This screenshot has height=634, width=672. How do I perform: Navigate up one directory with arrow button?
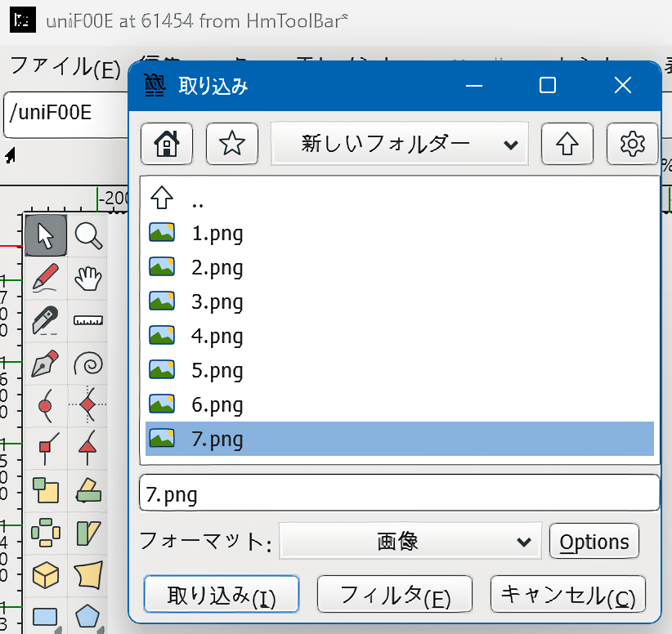567,145
